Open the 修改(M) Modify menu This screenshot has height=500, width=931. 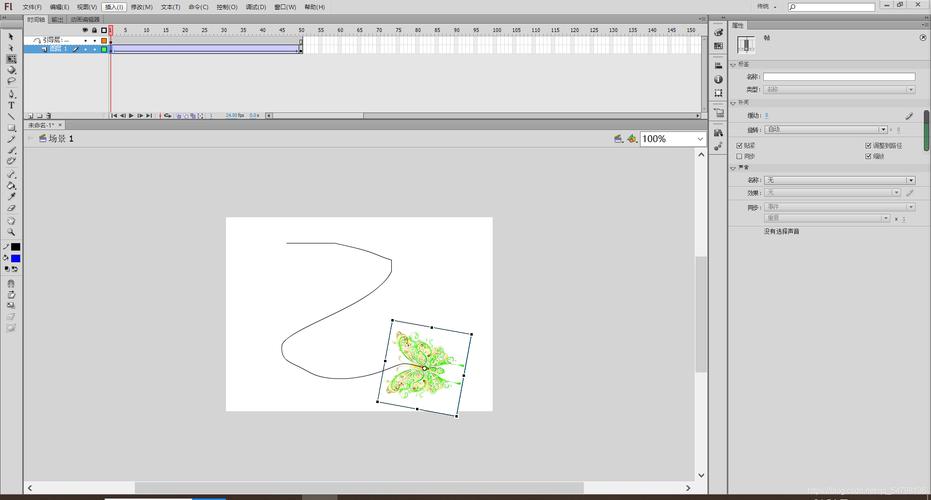(141, 7)
